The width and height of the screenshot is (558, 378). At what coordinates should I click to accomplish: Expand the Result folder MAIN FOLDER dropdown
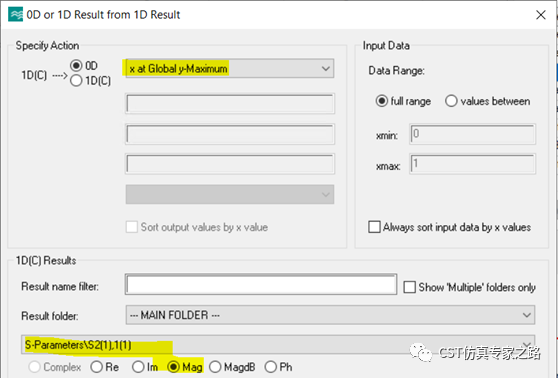tap(330, 315)
